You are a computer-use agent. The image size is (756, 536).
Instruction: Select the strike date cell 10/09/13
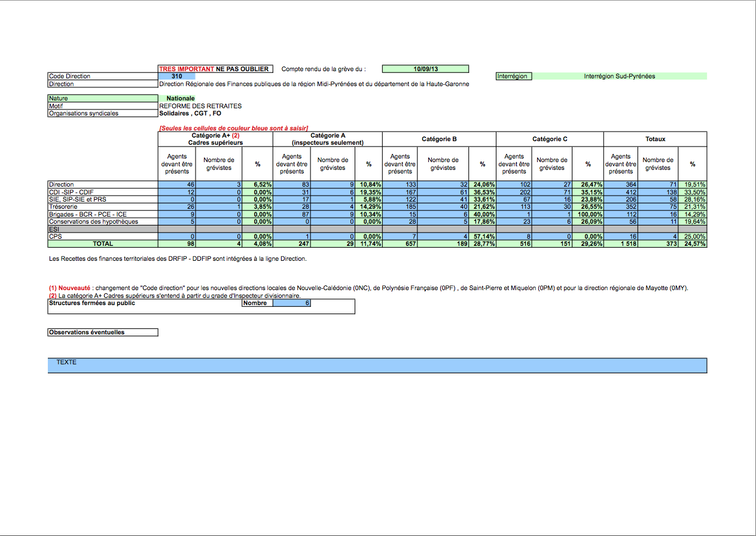(425, 69)
